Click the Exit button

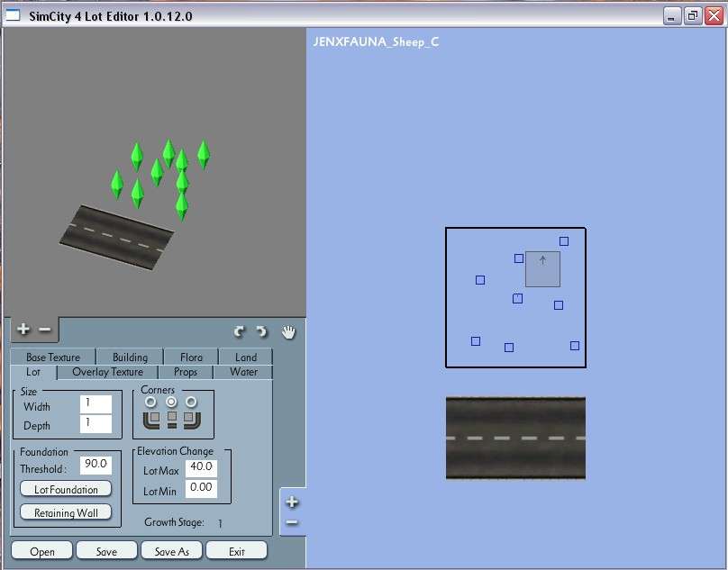coord(237,551)
